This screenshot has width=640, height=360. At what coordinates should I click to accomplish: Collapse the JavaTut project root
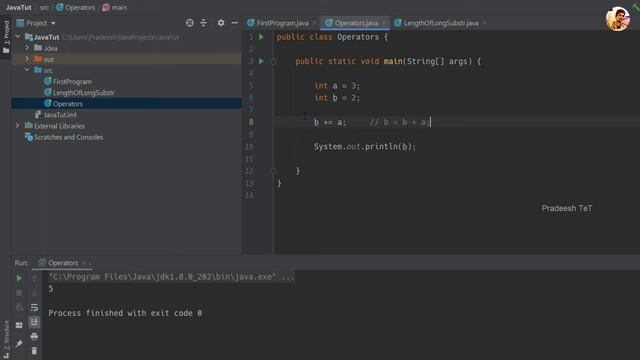coord(18,37)
